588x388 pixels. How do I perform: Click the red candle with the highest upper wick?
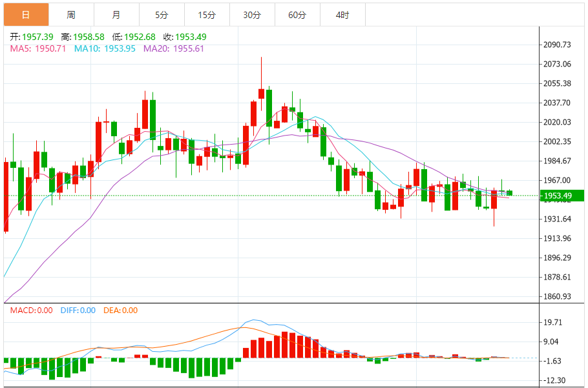point(262,94)
